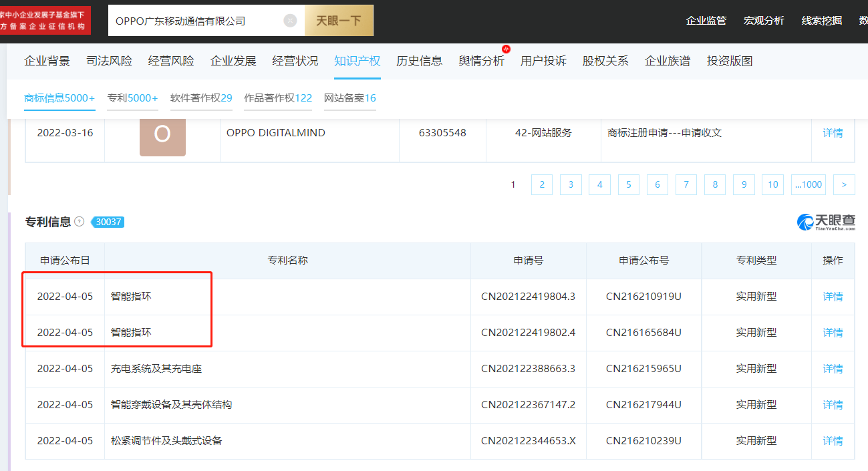Open 详情 for patent CN202122419802.4
The height and width of the screenshot is (471, 868).
pos(833,333)
